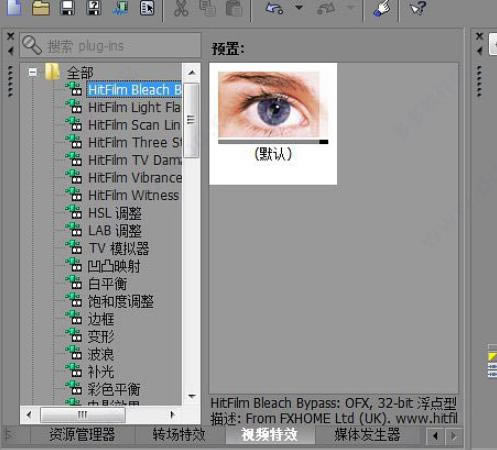Select the 白平衡 effect
This screenshot has height=450, width=497.
click(108, 284)
